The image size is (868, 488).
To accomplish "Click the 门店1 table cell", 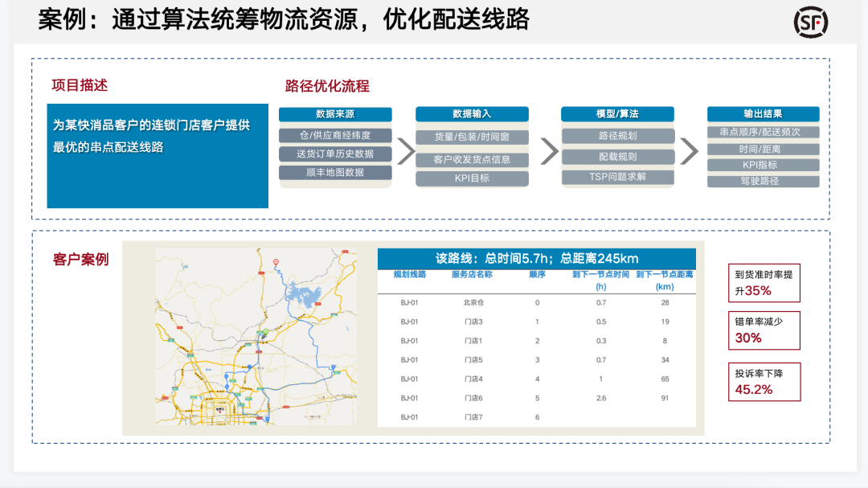I will click(473, 341).
